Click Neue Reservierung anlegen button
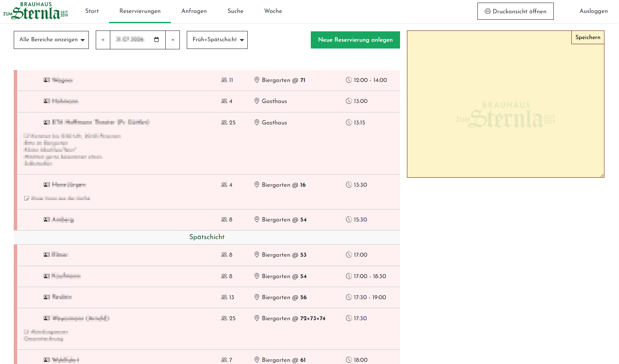 click(355, 40)
